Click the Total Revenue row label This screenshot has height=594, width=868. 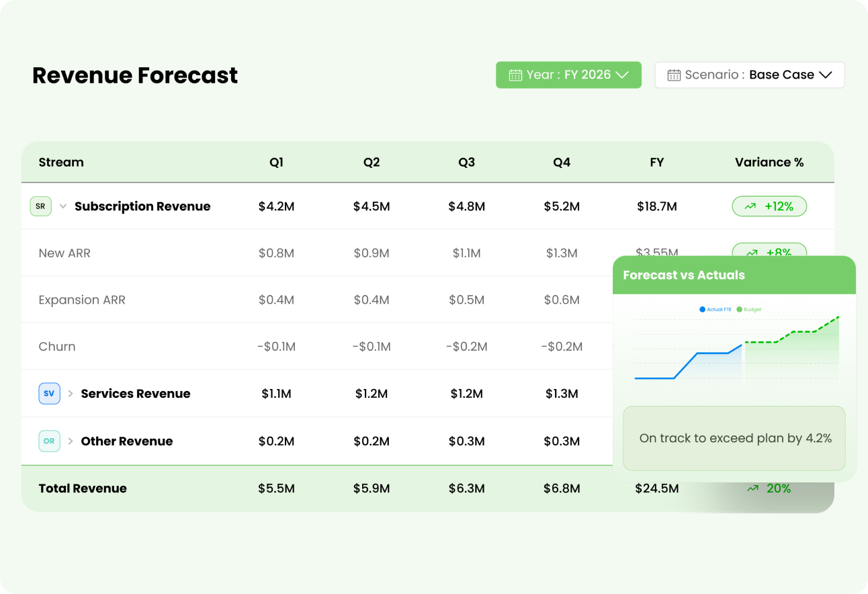83,489
